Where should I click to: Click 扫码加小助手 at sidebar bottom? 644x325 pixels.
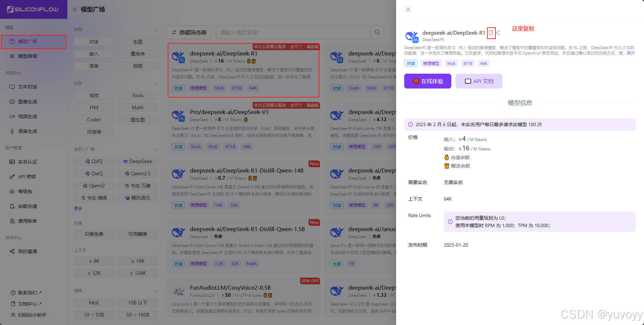point(28,315)
